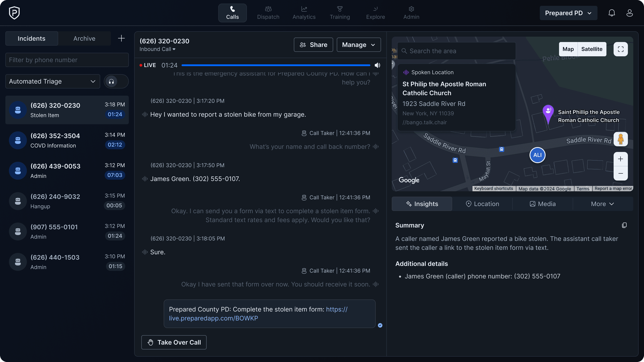
Task: Click the live call progress bar
Action: click(x=275, y=65)
